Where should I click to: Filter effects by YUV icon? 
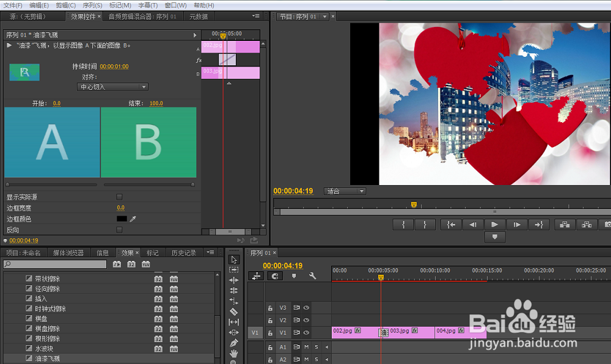click(x=146, y=264)
